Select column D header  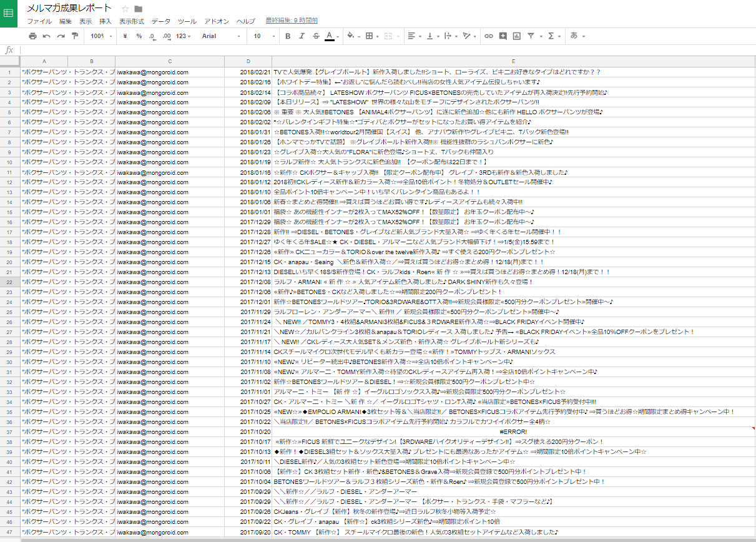pyautogui.click(x=248, y=61)
